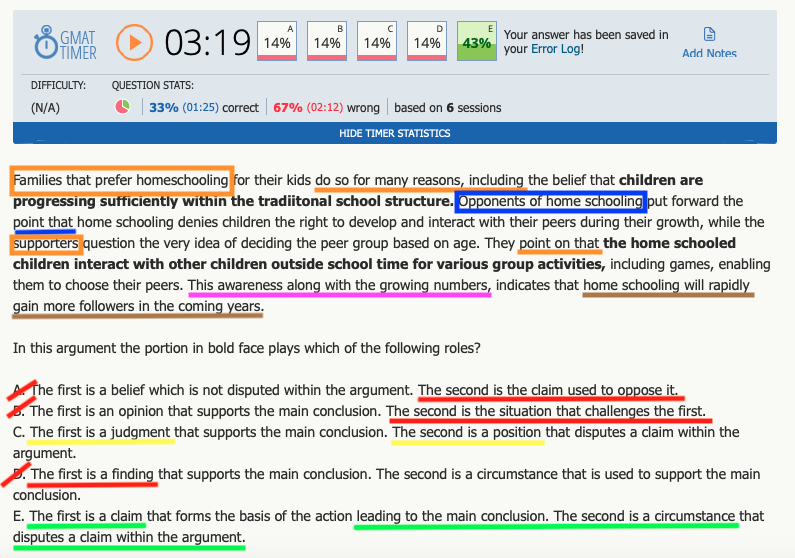Click the 03:19 timer display
This screenshot has height=558, width=795.
click(x=207, y=43)
